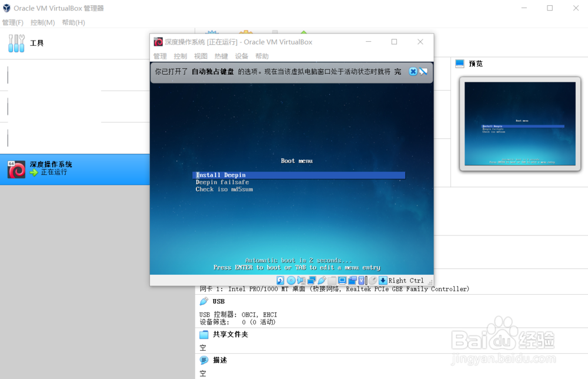588x379 pixels.
Task: Click the VM preview thumbnail
Action: tap(520, 124)
